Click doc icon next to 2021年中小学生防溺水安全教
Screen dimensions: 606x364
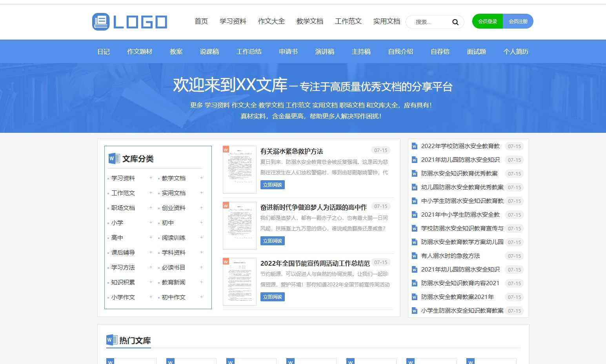click(x=414, y=215)
